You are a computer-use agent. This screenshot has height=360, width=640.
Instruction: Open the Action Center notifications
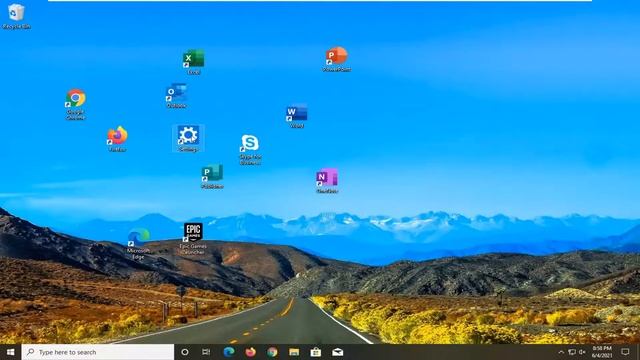(625, 352)
